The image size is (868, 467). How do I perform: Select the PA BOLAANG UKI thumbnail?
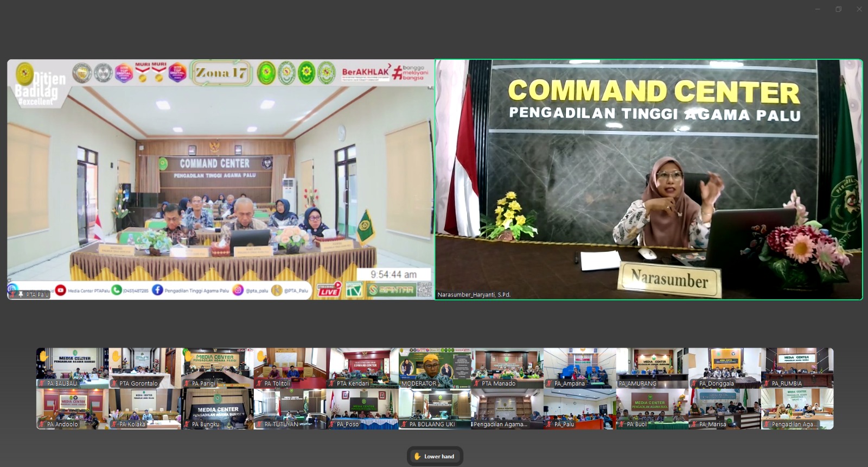(435, 408)
